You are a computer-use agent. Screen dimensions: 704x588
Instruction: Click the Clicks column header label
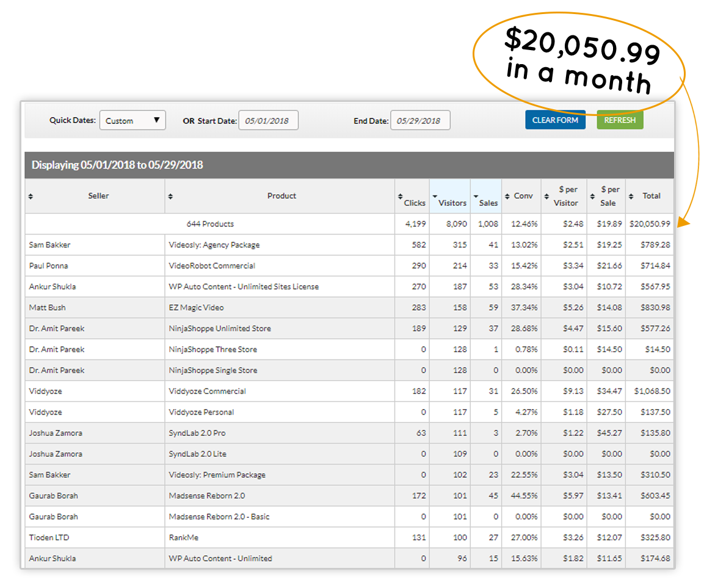point(415,203)
